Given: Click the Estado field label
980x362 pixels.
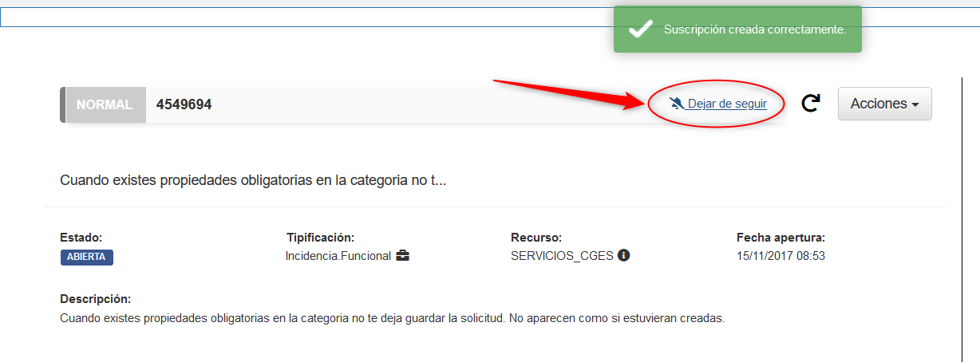Looking at the screenshot, I should pos(81,237).
